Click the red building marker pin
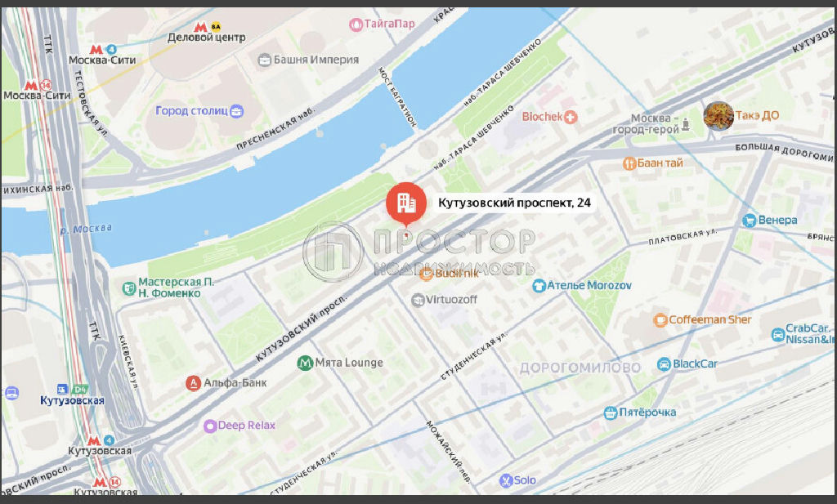Viewport: 837px width, 504px height. (x=406, y=203)
